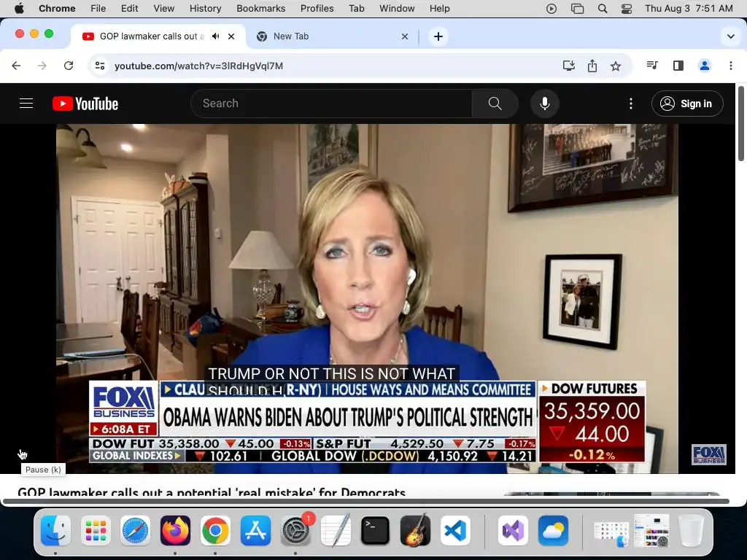The image size is (747, 560).
Task: Open Spotlight search in menu bar
Action: pos(602,9)
